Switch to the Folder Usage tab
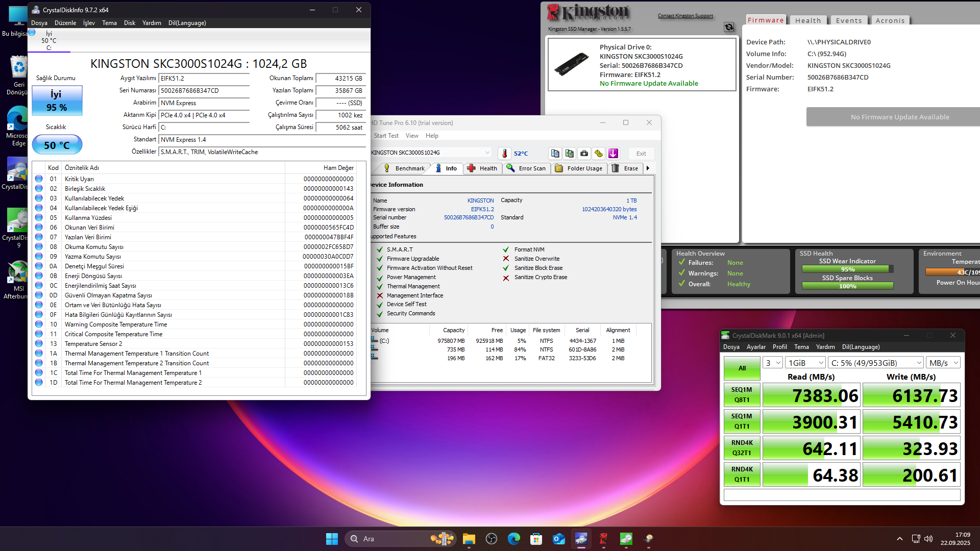This screenshot has height=551, width=980. 579,168
